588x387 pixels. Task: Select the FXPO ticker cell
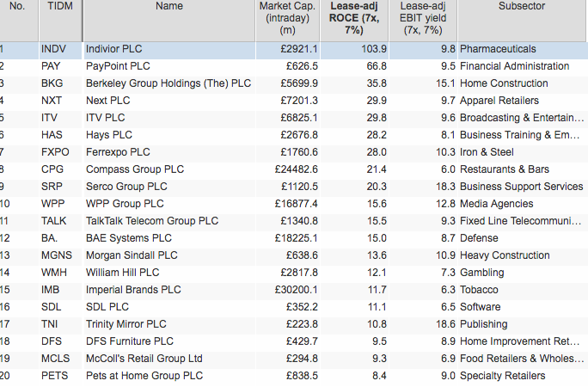(55, 152)
